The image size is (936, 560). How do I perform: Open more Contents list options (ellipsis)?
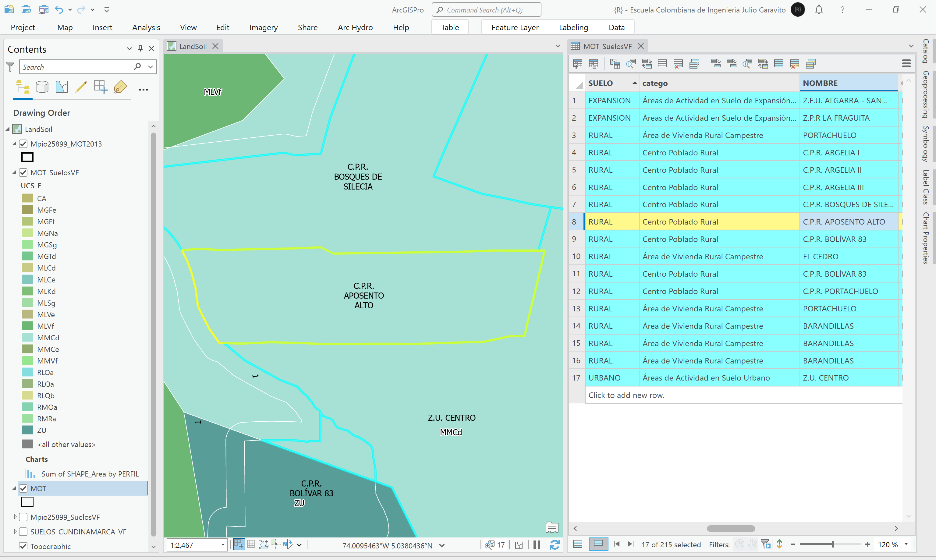pyautogui.click(x=144, y=90)
